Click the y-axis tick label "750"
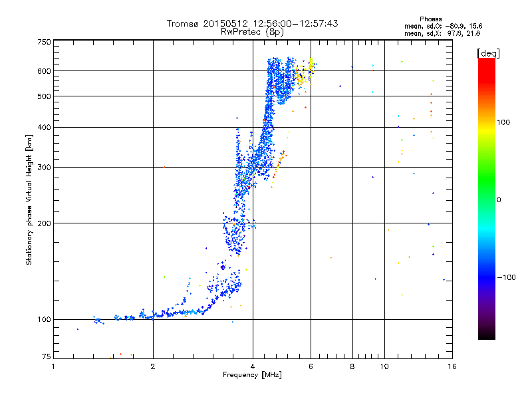532x399 pixels. coord(44,42)
